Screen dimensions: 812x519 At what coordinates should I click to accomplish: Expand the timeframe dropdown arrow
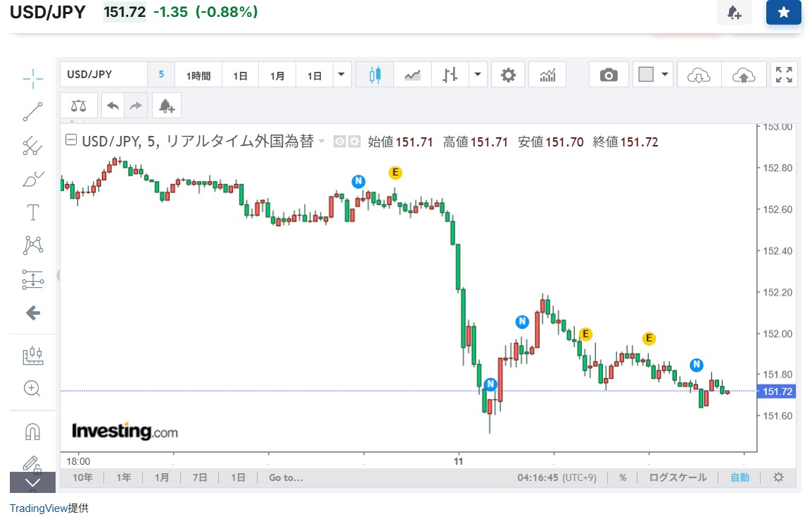pos(342,75)
